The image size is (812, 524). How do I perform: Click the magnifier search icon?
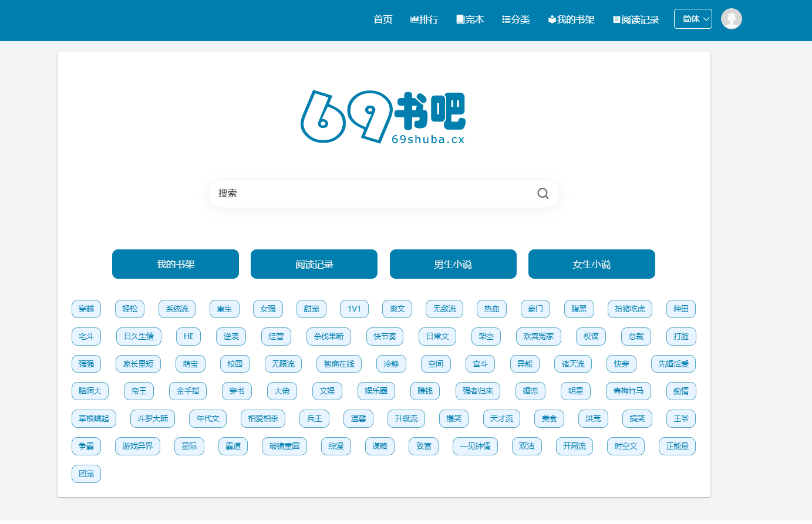543,194
